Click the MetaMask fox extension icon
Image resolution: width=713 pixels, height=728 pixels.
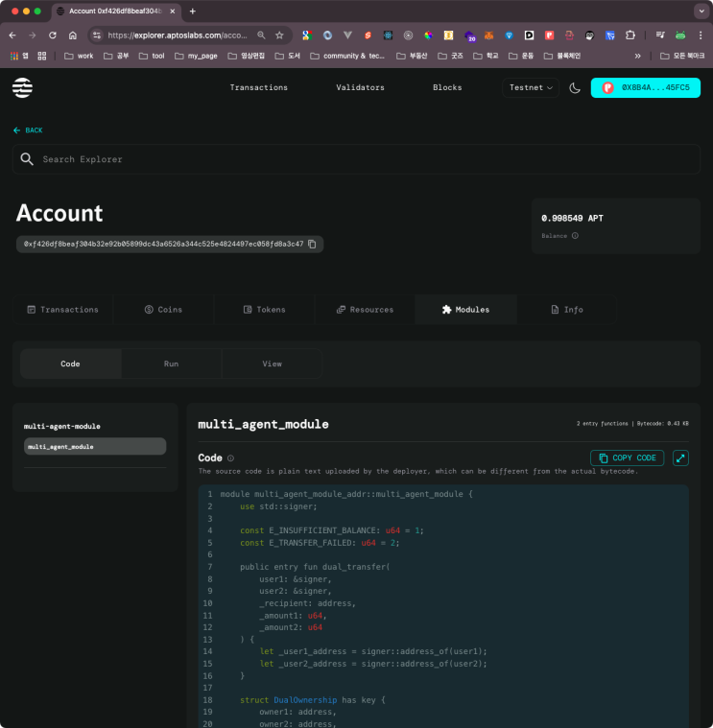coord(488,35)
